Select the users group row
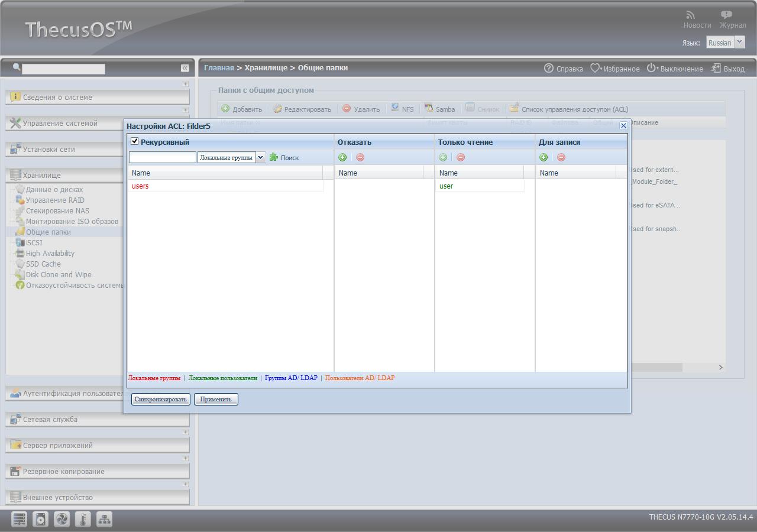Screen dimensions: 757x532 [x=225, y=186]
